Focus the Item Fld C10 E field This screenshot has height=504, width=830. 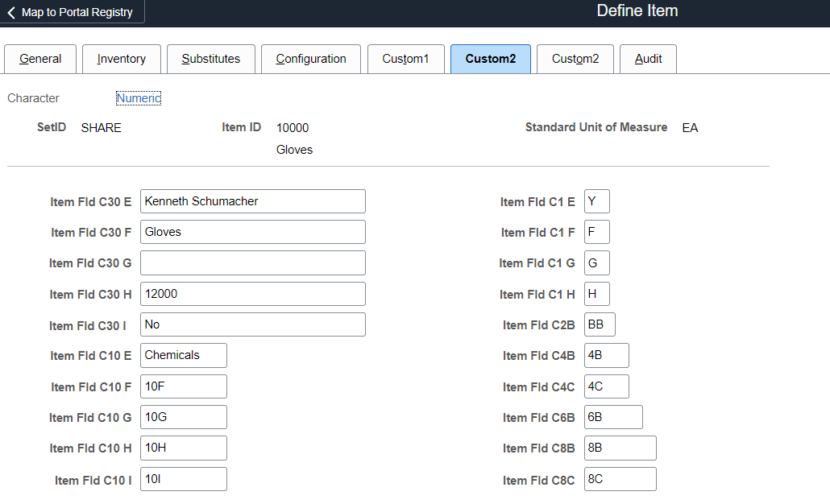(183, 355)
